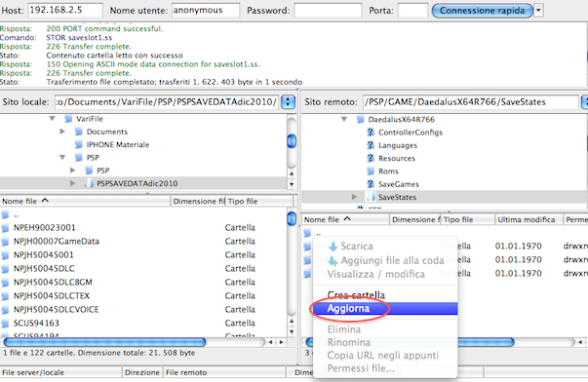
Task: Collapse the PSP parent folder in the local tree
Action: pos(62,158)
